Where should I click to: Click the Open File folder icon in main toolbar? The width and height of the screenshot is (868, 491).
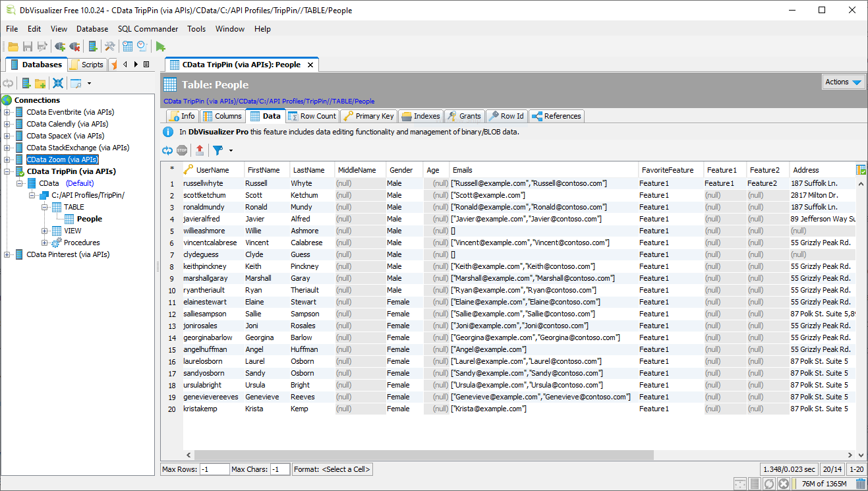point(13,46)
